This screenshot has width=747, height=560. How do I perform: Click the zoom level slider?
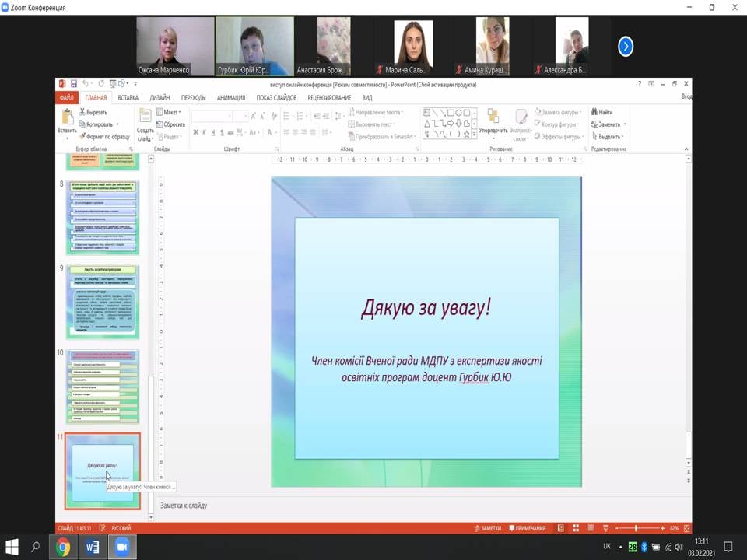(637, 528)
